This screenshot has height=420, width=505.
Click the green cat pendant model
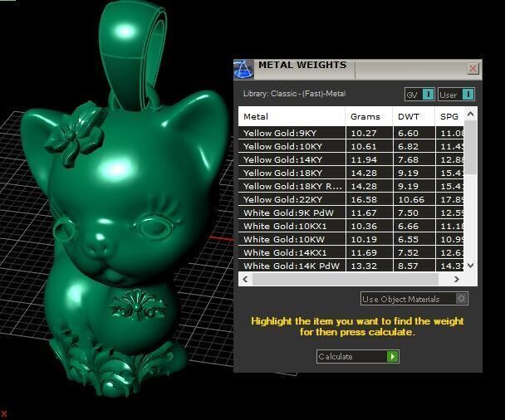(124, 245)
